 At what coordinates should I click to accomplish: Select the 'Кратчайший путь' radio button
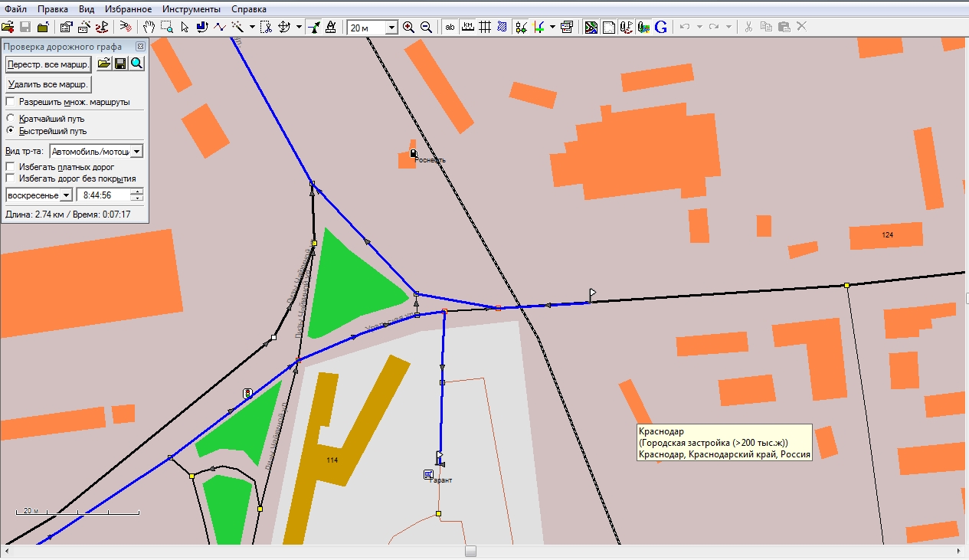tap(11, 119)
